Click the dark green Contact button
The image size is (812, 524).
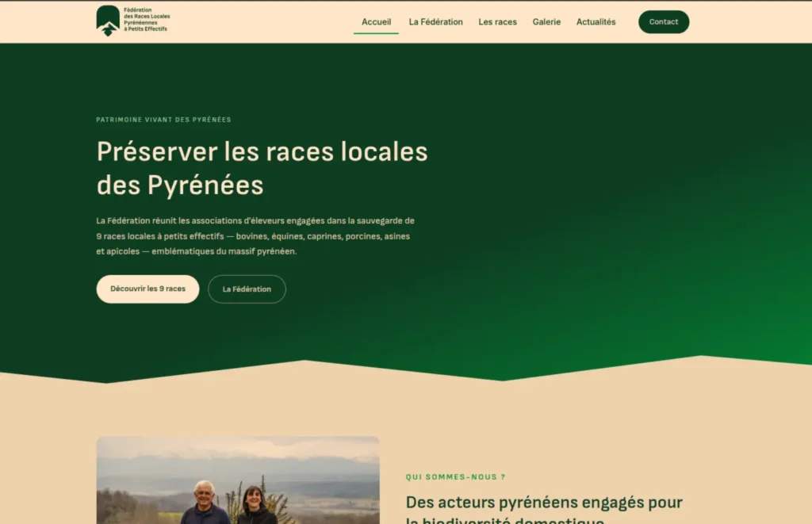tap(664, 21)
